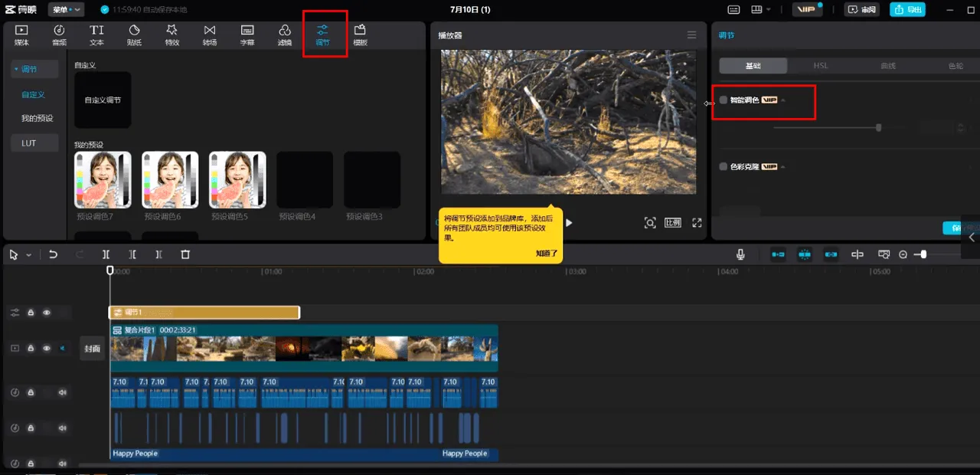Screen dimensions: 980x475
Task: Select the 预设调色7 preset thumbnail
Action: [103, 180]
